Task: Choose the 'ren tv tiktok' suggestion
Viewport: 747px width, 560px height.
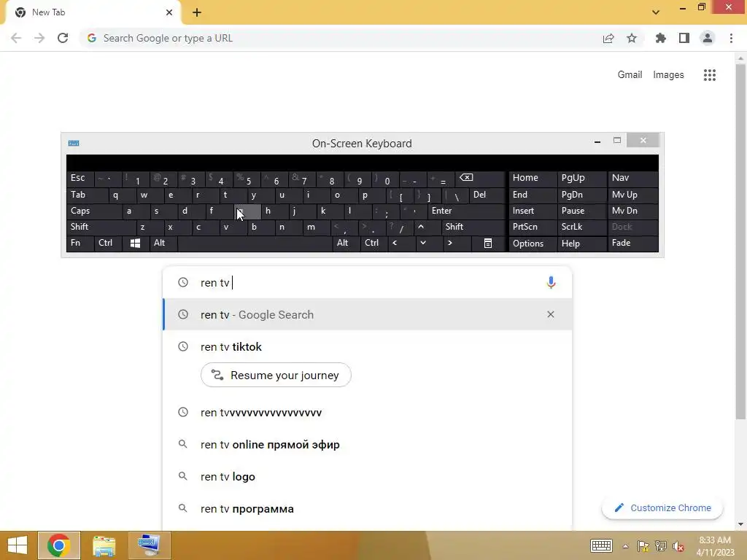Action: (x=368, y=346)
